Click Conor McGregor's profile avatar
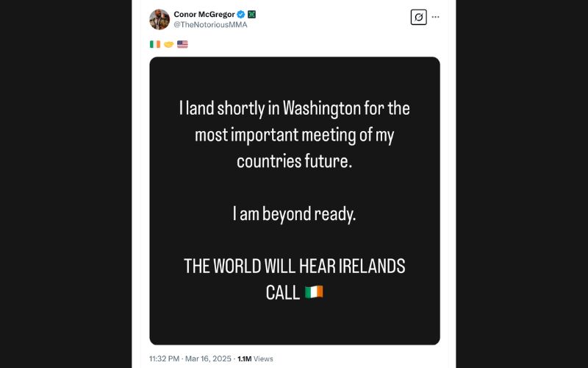The width and height of the screenshot is (588, 368). [159, 19]
